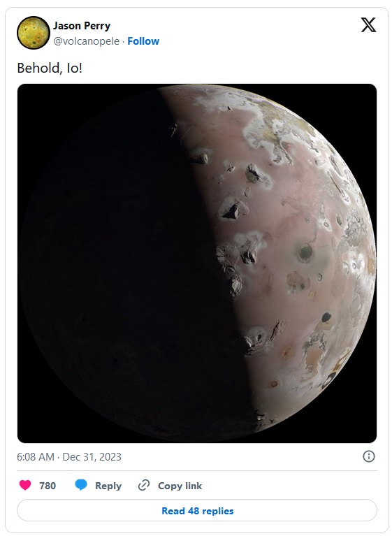
Task: Open the Jason Perry display name
Action: tap(82, 26)
